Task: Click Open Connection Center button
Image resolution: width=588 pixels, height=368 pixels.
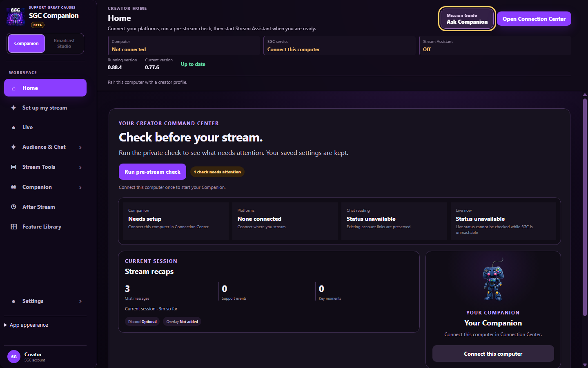Action: click(x=534, y=19)
